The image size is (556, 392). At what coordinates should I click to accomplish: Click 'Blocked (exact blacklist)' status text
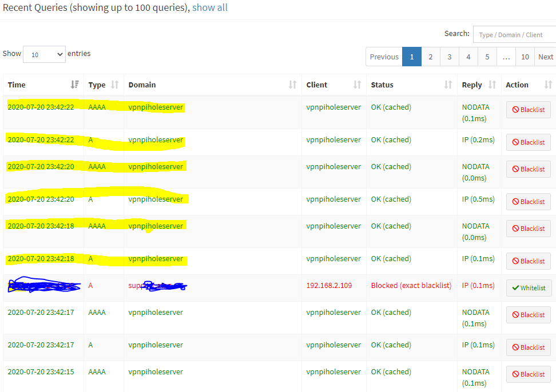411,285
